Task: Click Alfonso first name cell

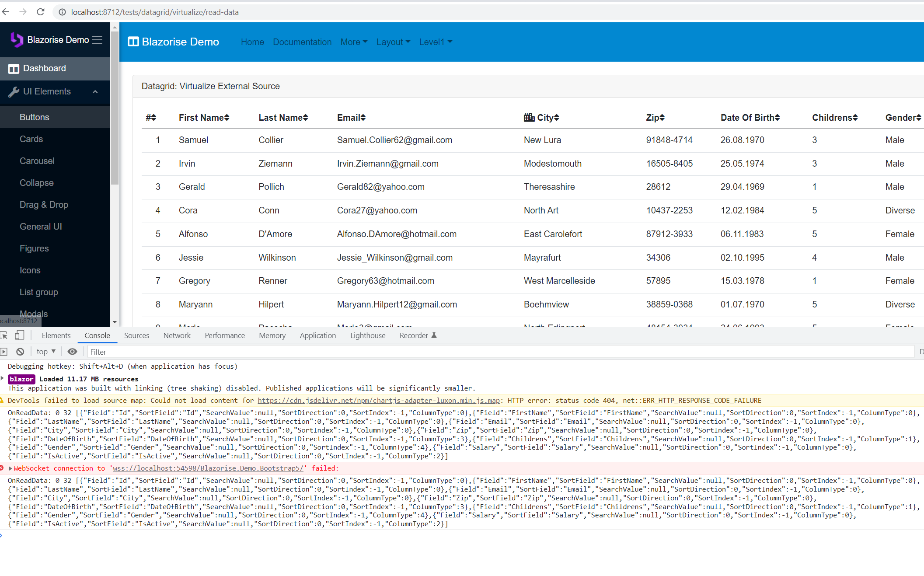Action: pos(193,234)
